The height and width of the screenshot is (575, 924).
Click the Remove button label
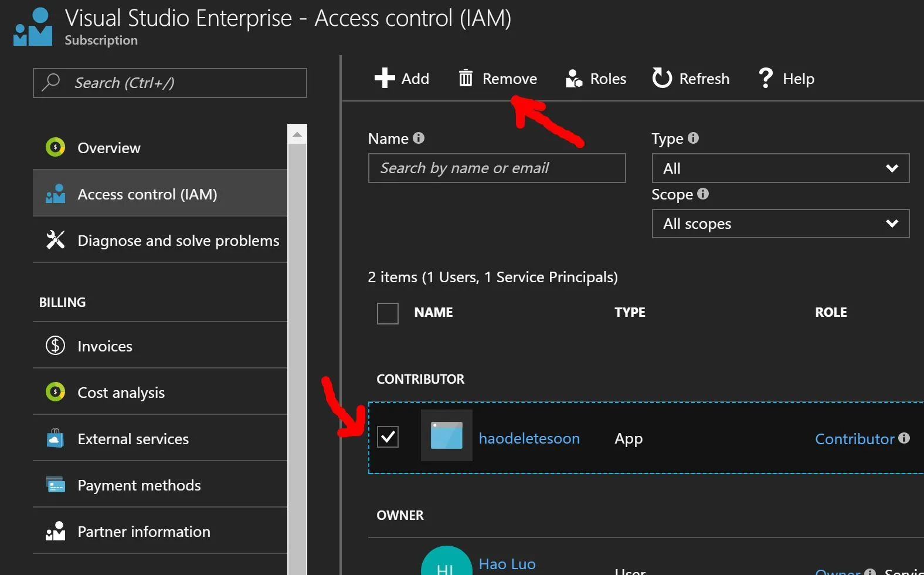click(509, 79)
